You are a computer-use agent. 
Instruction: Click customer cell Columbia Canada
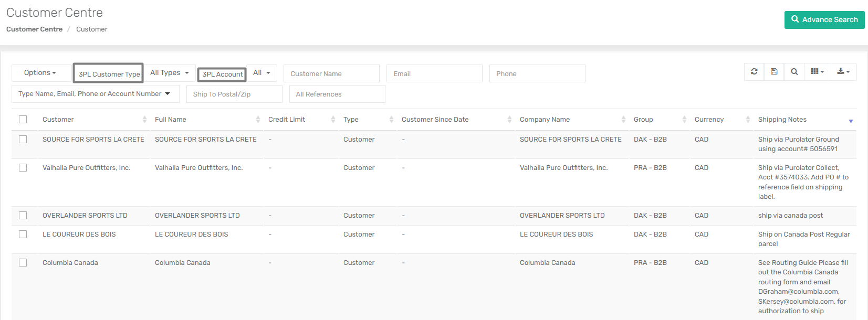[70, 263]
